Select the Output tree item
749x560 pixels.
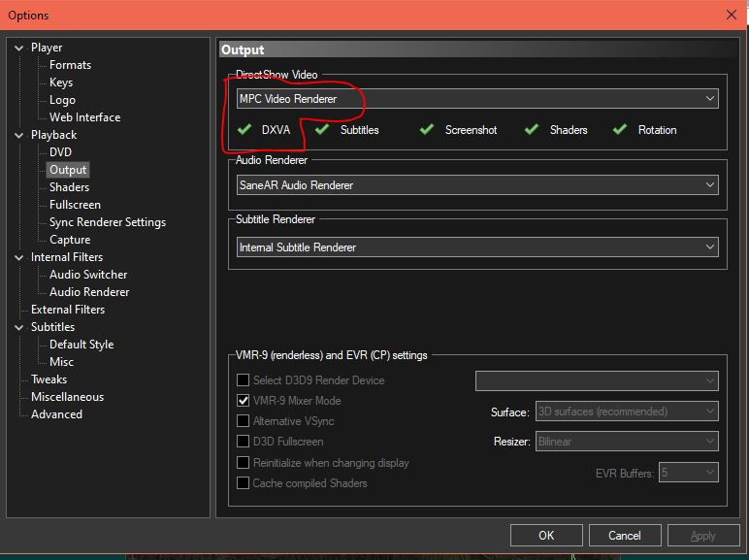(68, 170)
